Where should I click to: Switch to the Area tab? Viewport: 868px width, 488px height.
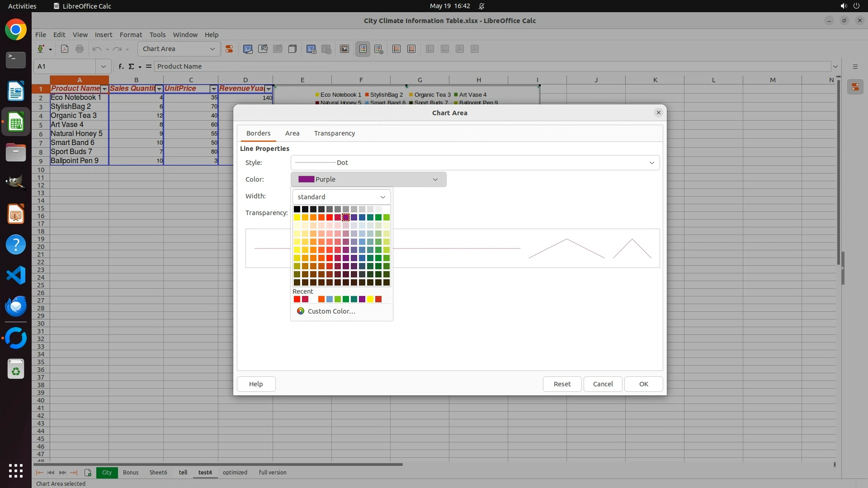292,133
